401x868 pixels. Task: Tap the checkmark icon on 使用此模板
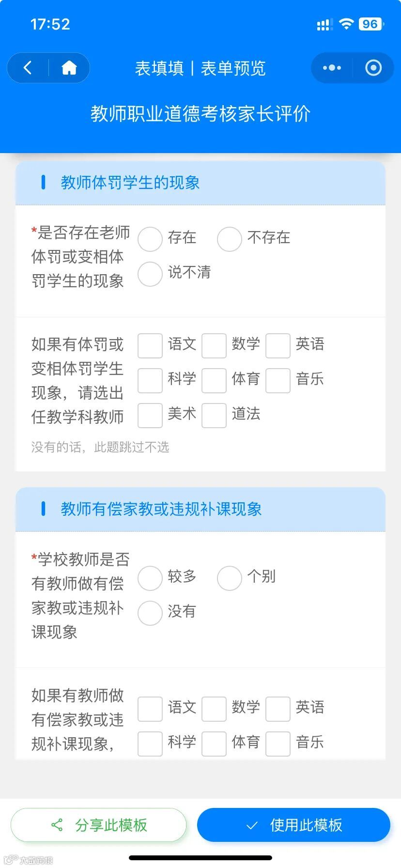[252, 825]
